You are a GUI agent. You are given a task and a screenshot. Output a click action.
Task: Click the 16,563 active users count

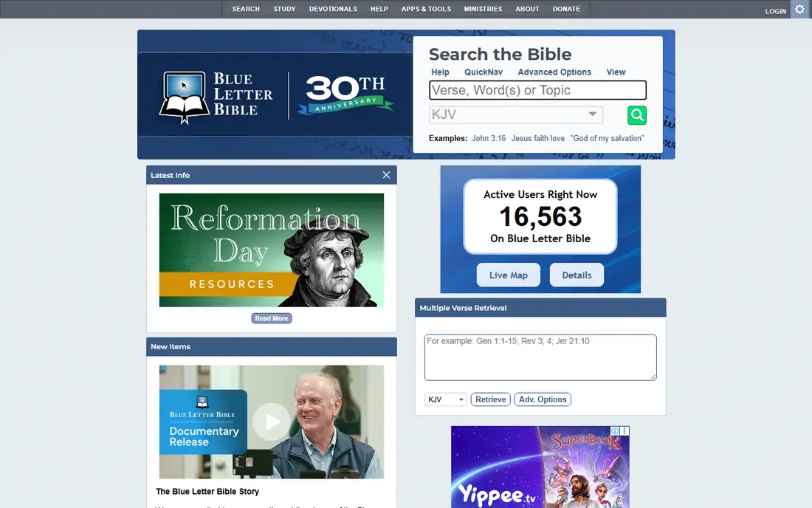point(540,216)
